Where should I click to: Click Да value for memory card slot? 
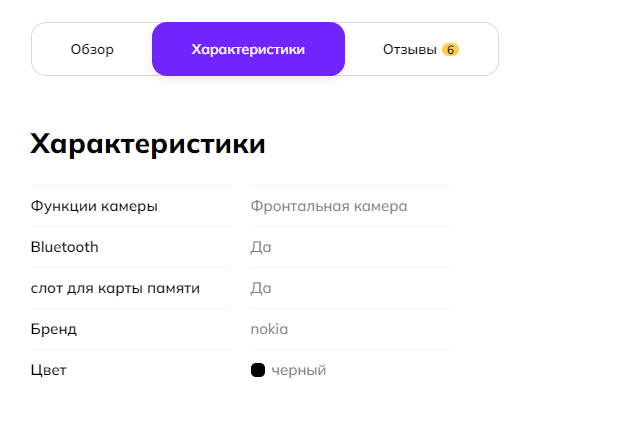[x=261, y=288]
